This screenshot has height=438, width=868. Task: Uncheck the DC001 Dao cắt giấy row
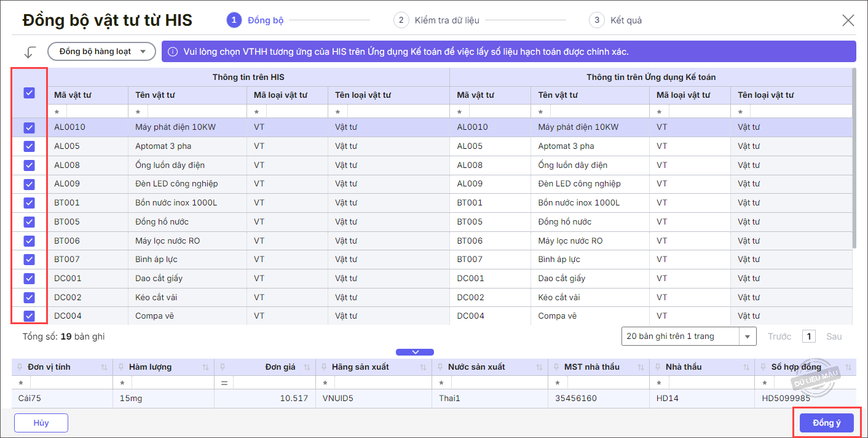click(x=29, y=279)
